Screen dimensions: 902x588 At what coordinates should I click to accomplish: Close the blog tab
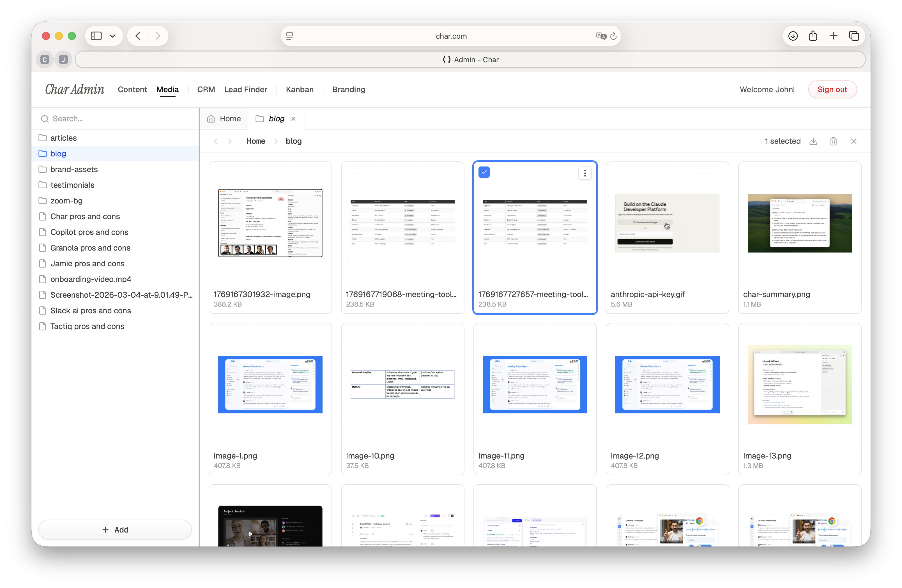(x=293, y=119)
